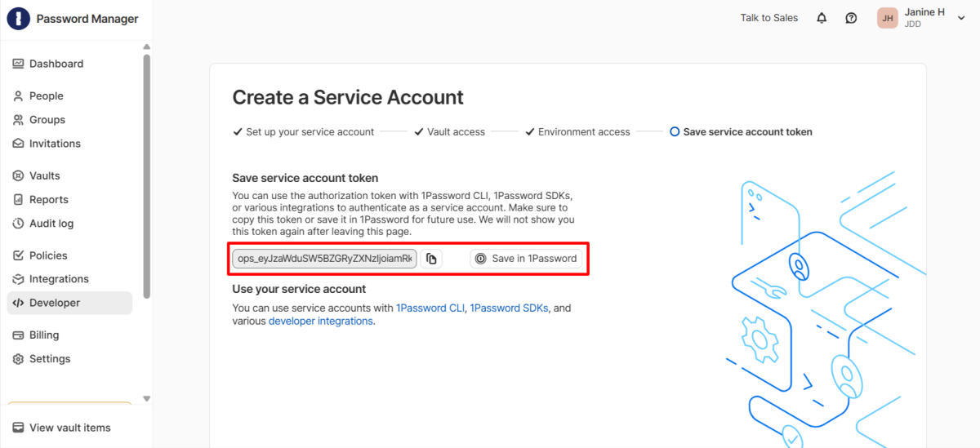
Task: Click the Invitations envelope icon
Action: tap(18, 143)
